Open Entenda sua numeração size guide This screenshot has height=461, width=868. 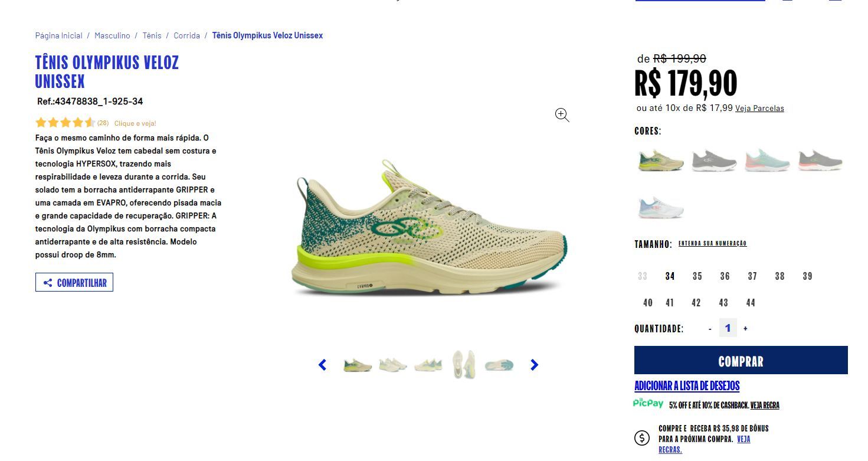coord(712,243)
